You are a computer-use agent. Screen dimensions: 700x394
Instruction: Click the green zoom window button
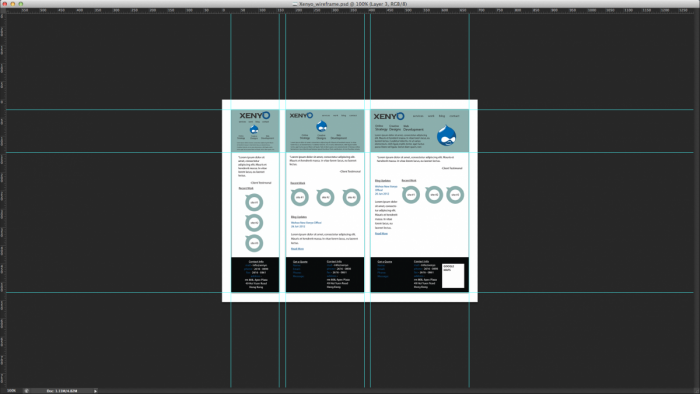click(x=21, y=4)
